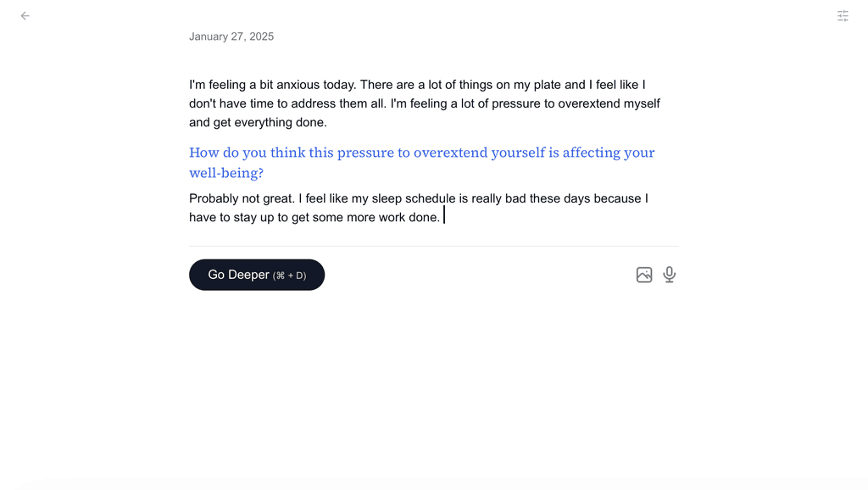Click the horizontal divider line

pos(434,243)
